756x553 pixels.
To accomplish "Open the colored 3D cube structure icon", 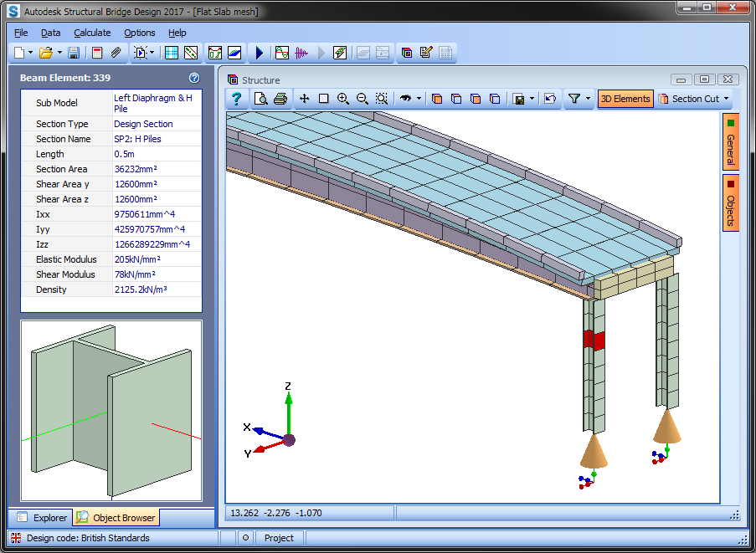I will pyautogui.click(x=407, y=53).
